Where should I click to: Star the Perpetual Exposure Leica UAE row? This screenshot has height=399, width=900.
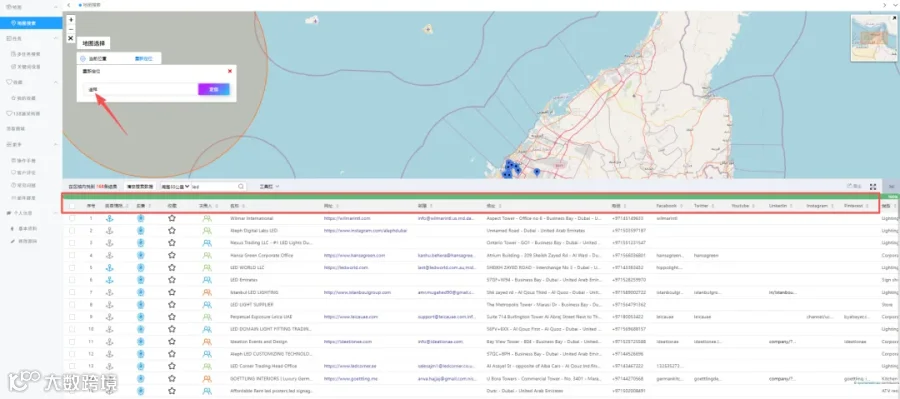click(172, 317)
